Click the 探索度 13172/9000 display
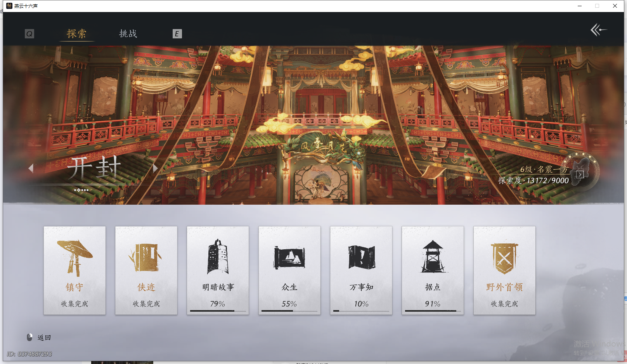This screenshot has height=364, width=627. coord(532,180)
